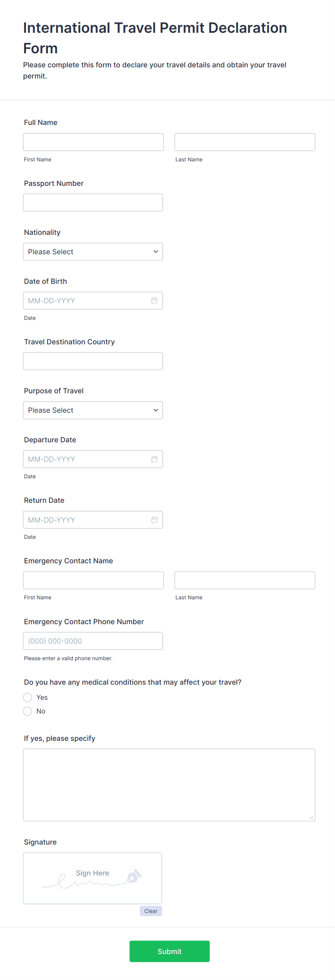Image resolution: width=335 pixels, height=980 pixels.
Task: Click the Passport Number field
Action: click(93, 203)
